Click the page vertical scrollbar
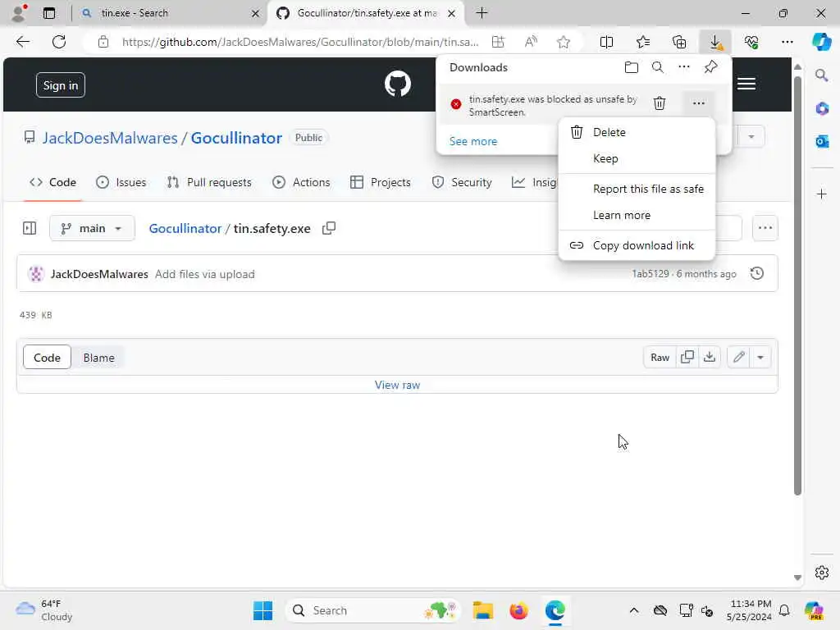This screenshot has height=630, width=840. coord(797,285)
